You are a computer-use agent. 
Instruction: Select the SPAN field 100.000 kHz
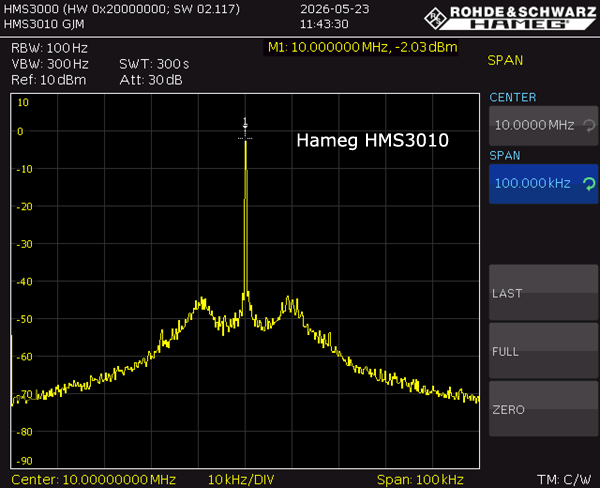pyautogui.click(x=543, y=184)
